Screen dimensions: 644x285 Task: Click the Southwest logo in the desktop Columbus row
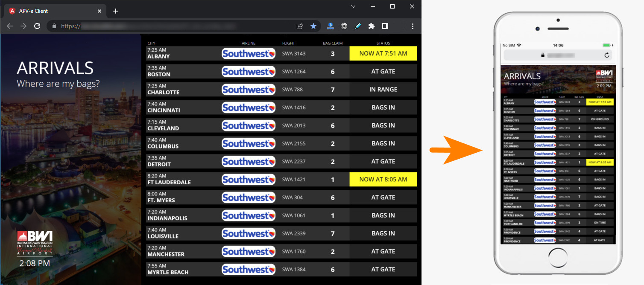(x=249, y=143)
